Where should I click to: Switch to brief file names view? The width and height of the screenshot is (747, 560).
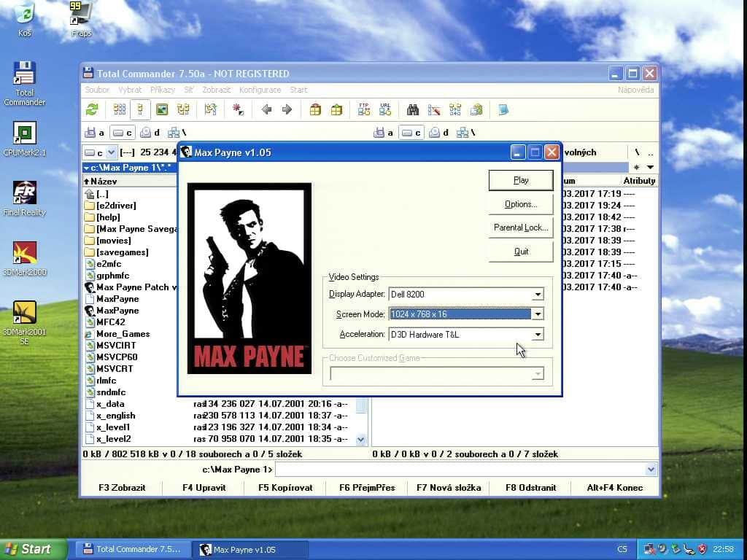tap(120, 110)
